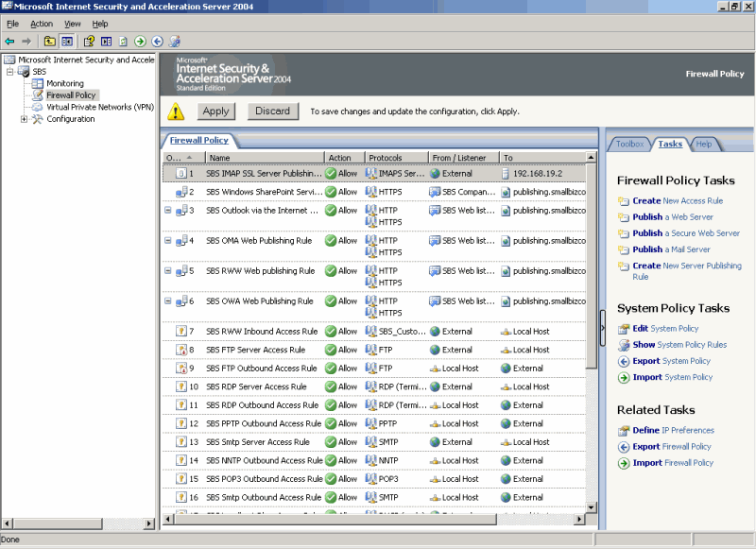Click Apply to save configuration changes
756x549 pixels.
click(x=216, y=112)
